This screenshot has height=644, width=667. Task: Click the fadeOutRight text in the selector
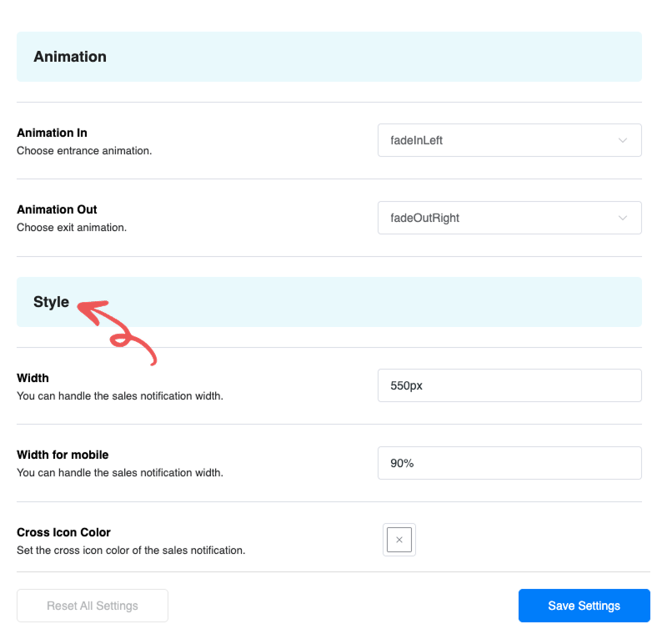pos(424,218)
